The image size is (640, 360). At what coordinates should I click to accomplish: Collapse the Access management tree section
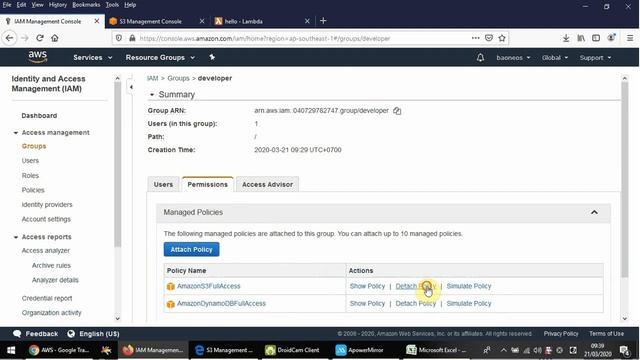[16, 133]
